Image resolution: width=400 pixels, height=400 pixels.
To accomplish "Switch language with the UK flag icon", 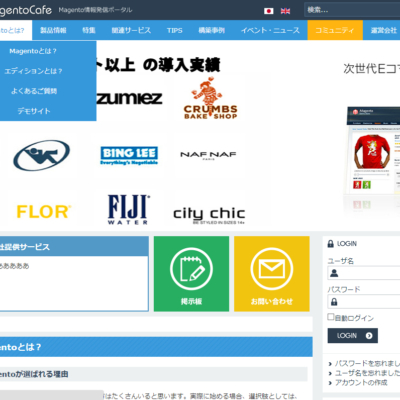I will (x=285, y=11).
